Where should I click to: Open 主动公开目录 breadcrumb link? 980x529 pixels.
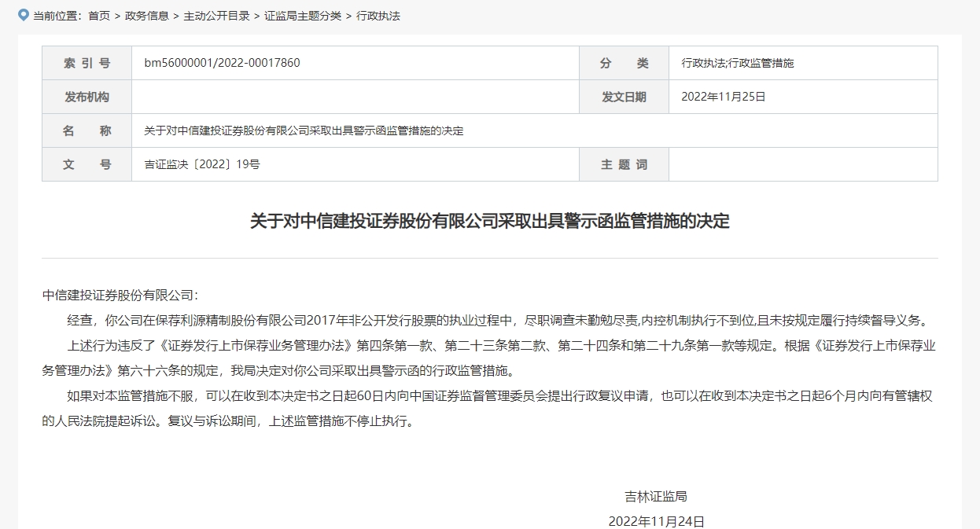[x=216, y=16]
